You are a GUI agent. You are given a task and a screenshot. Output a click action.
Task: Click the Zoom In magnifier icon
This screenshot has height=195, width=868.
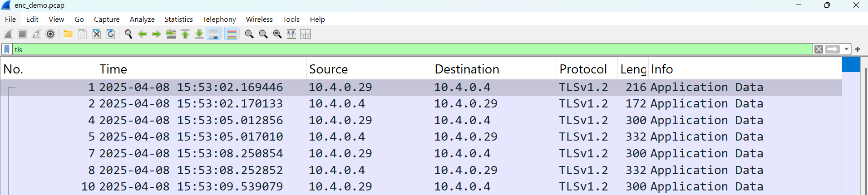[249, 34]
